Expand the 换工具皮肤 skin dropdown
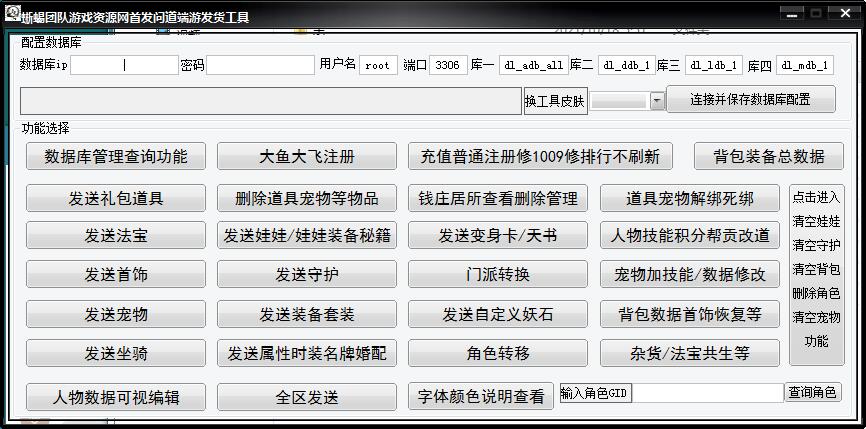 (657, 101)
